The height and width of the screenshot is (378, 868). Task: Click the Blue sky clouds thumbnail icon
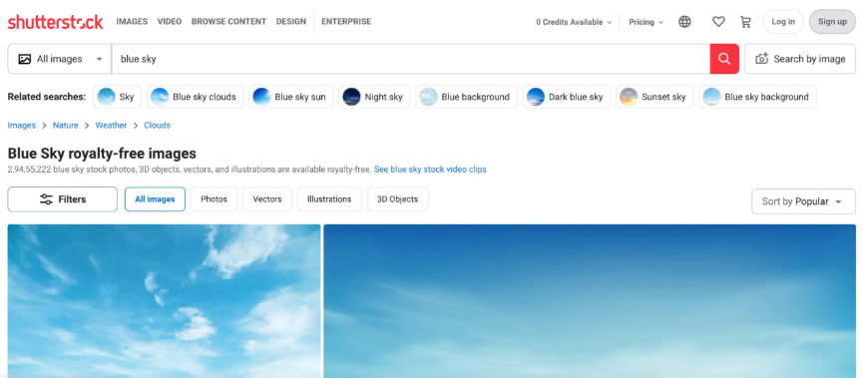[160, 97]
